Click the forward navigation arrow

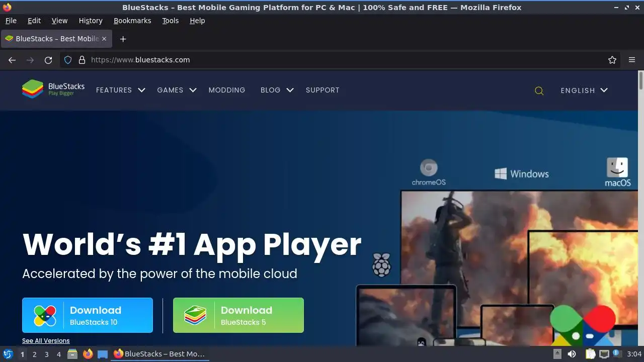pyautogui.click(x=30, y=60)
